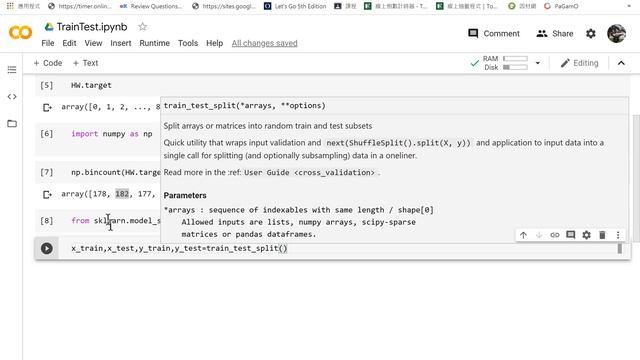Move the cell up with arrow icon

[x=523, y=235]
